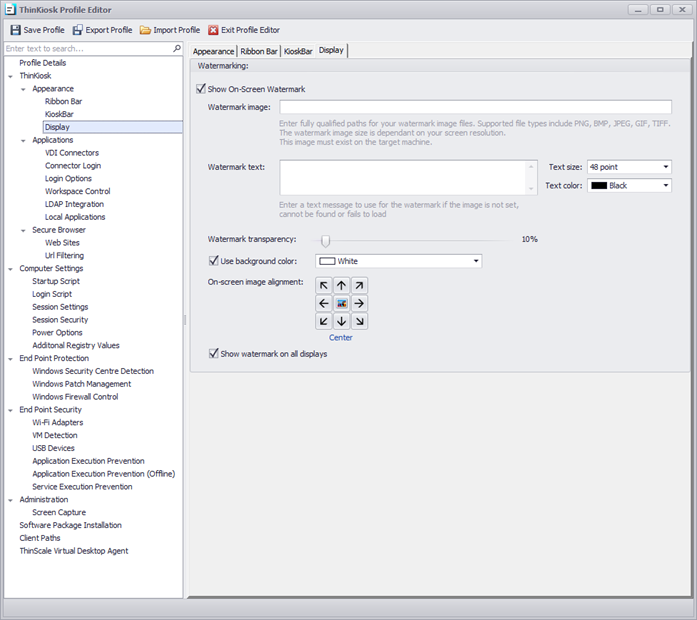Open the White background color dropdown

pos(476,261)
